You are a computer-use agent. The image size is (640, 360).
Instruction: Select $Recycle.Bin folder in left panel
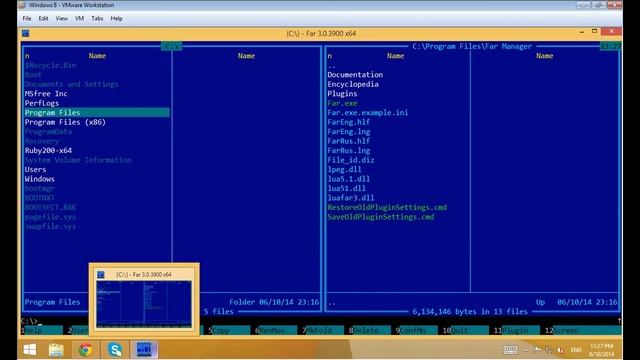50,65
